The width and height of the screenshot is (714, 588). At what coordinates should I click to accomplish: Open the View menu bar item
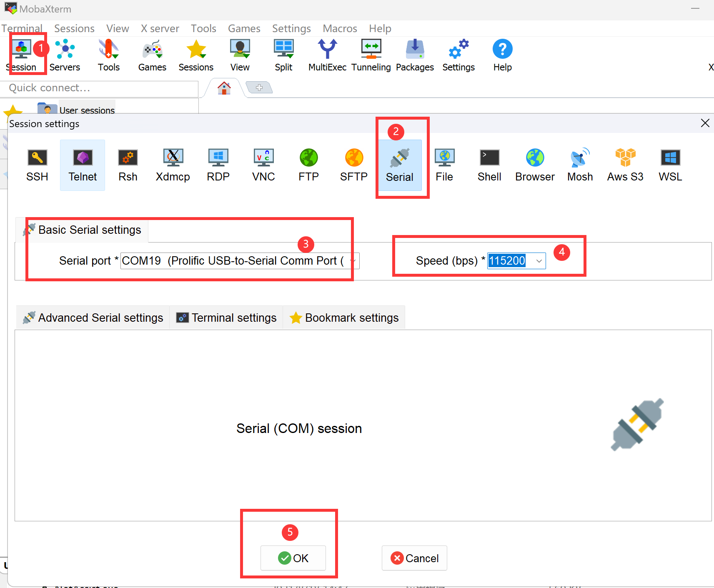click(118, 28)
